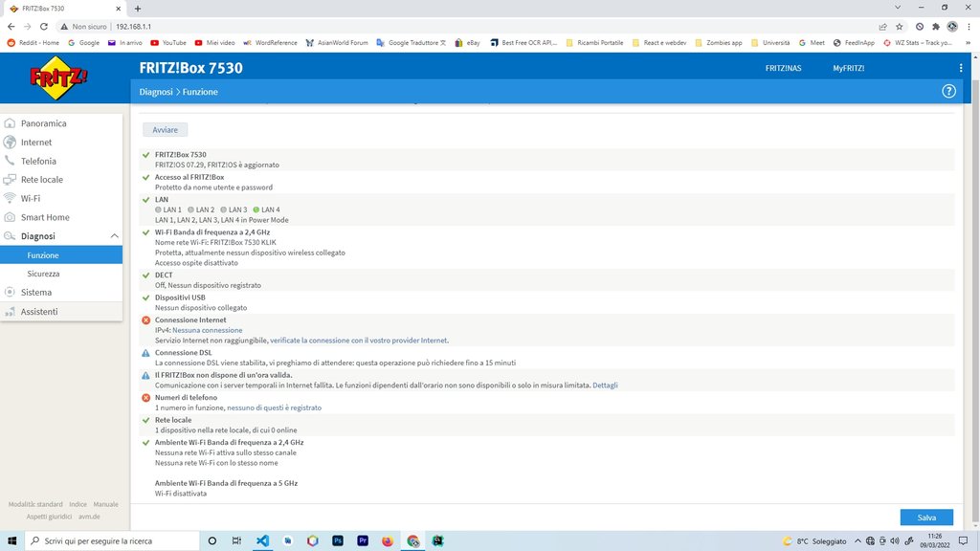This screenshot has width=980, height=551.
Task: Click the FRITZ! logo
Action: 59,78
